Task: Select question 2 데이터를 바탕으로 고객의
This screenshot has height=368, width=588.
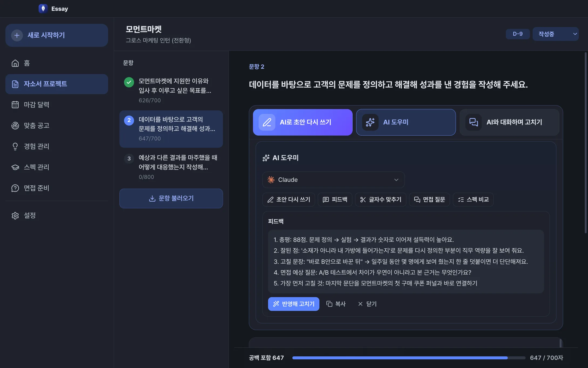Action: pyautogui.click(x=171, y=129)
